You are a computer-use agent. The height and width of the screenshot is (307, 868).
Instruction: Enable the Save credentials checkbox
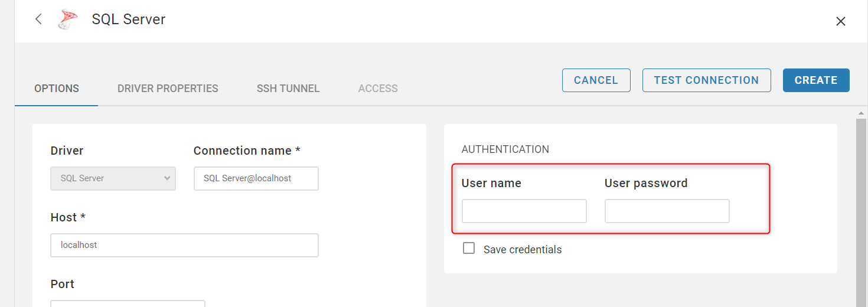tap(469, 249)
